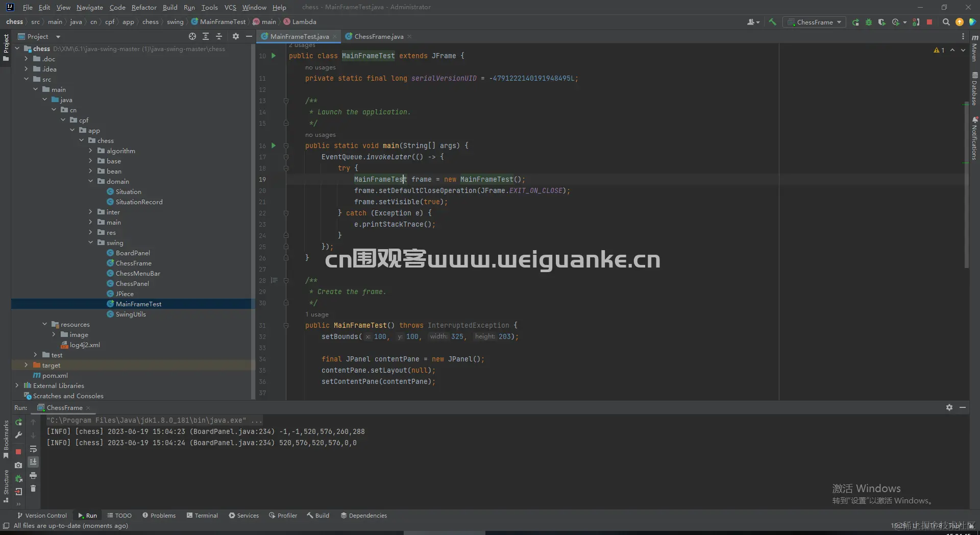Toggle the Structure tool window side button
The width and height of the screenshot is (980, 535).
[6, 486]
